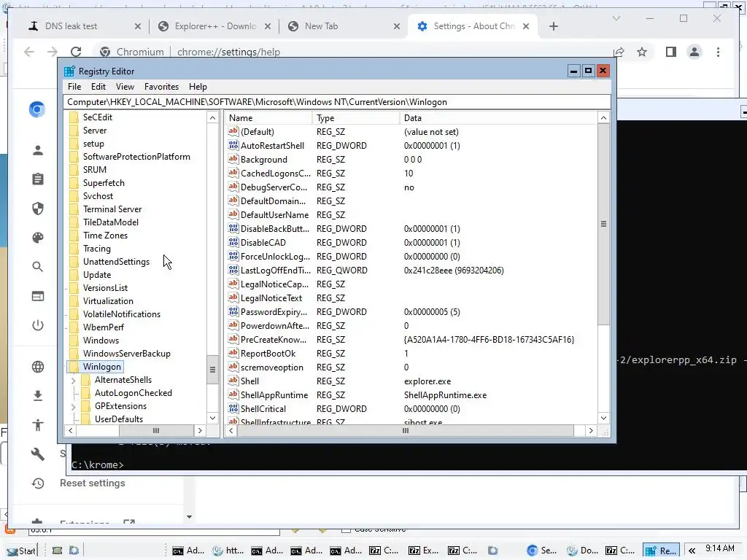The image size is (747, 560).
Task: Open the View menu in Registry Editor
Action: 125,87
